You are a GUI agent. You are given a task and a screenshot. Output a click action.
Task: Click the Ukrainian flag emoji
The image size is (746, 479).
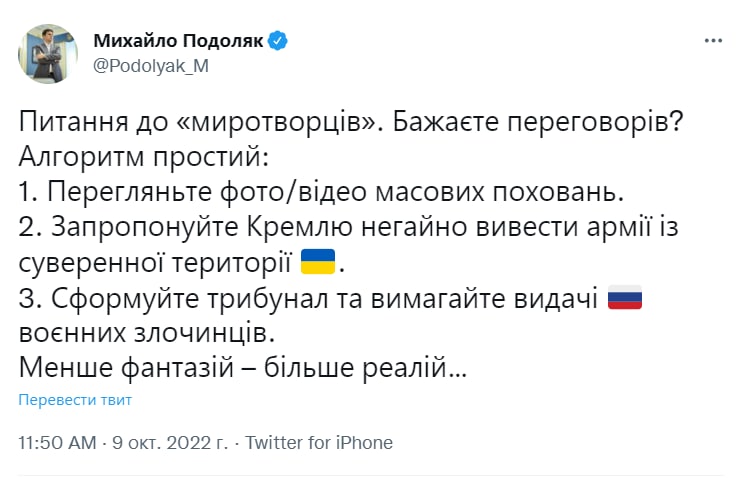(x=317, y=264)
